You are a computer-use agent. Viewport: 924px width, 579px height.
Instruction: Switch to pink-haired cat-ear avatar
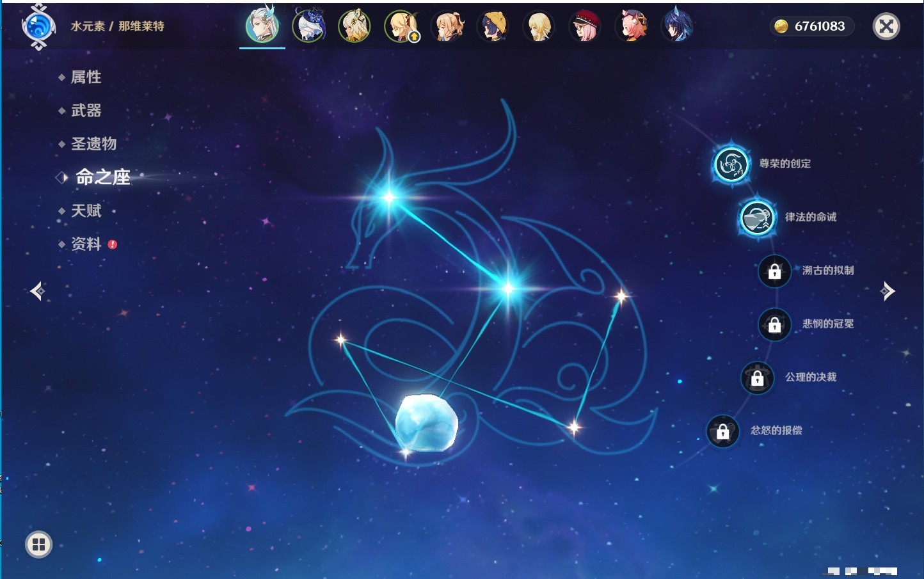pyautogui.click(x=632, y=26)
